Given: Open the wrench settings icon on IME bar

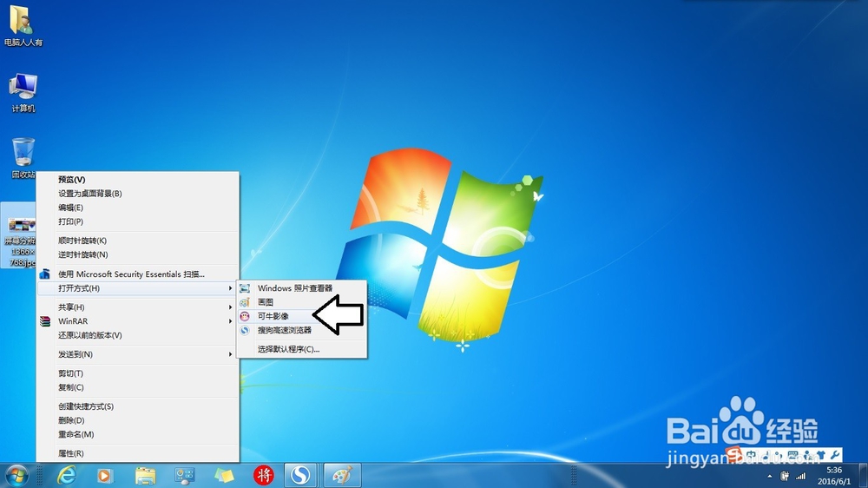Looking at the screenshot, I should pyautogui.click(x=835, y=456).
